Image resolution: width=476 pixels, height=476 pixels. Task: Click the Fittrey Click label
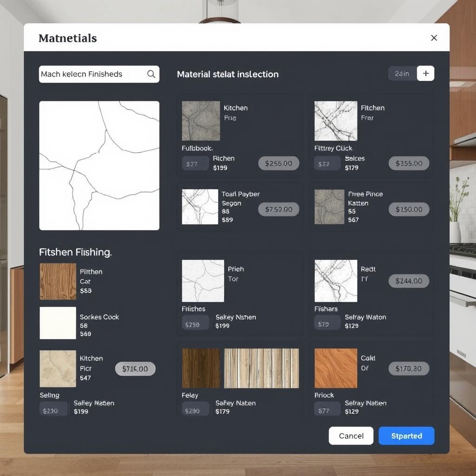[333, 148]
